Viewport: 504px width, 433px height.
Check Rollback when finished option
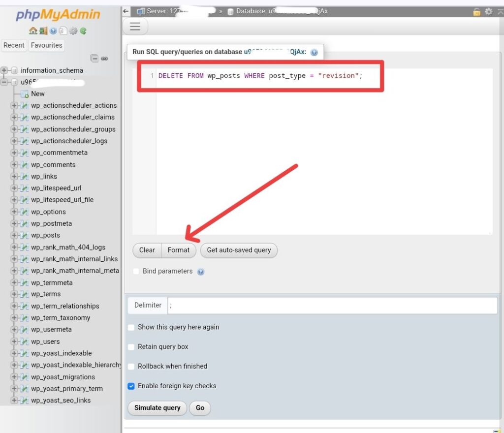(131, 367)
